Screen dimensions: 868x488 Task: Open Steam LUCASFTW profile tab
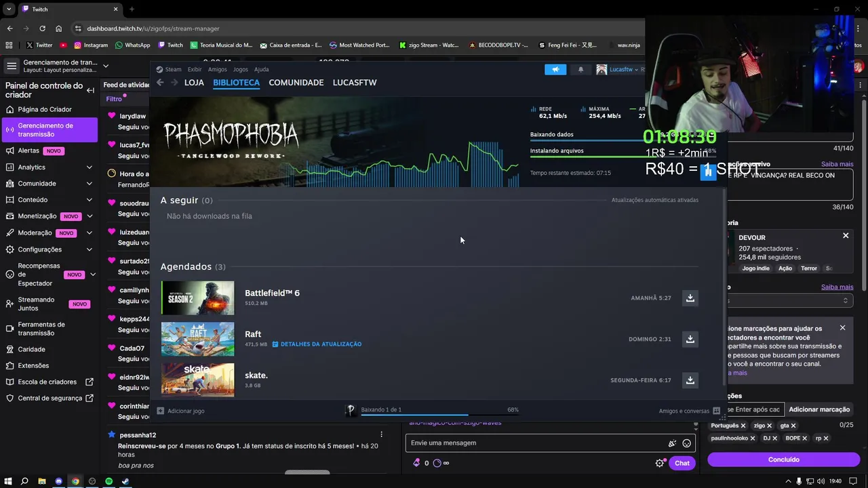[355, 83]
